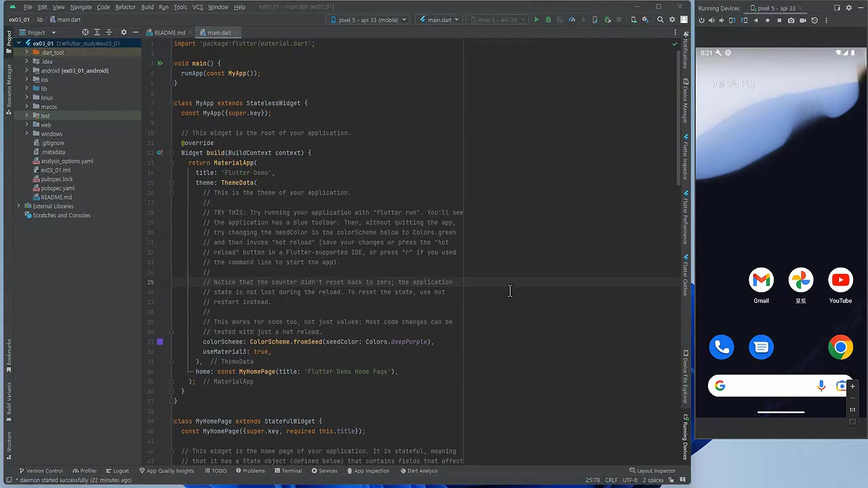Start debugging with the green bug icon
This screenshot has width=868, height=488.
[x=548, y=20]
